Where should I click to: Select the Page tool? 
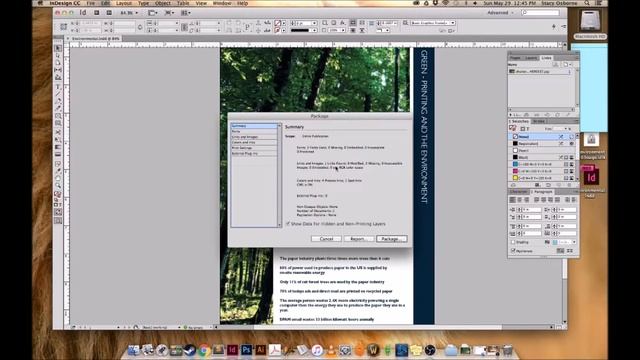tap(58, 62)
